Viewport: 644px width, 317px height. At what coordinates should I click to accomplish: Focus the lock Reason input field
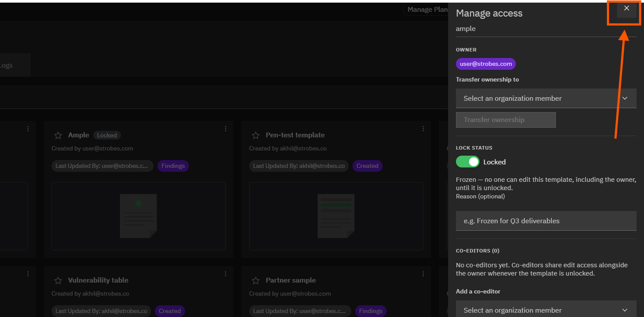(546, 221)
